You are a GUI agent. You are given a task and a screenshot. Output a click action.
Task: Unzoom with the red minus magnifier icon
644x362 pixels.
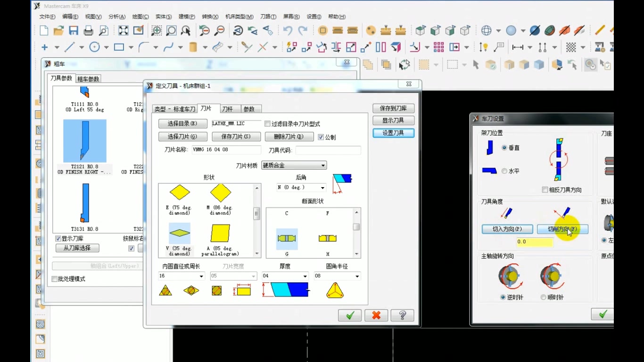[x=219, y=31]
